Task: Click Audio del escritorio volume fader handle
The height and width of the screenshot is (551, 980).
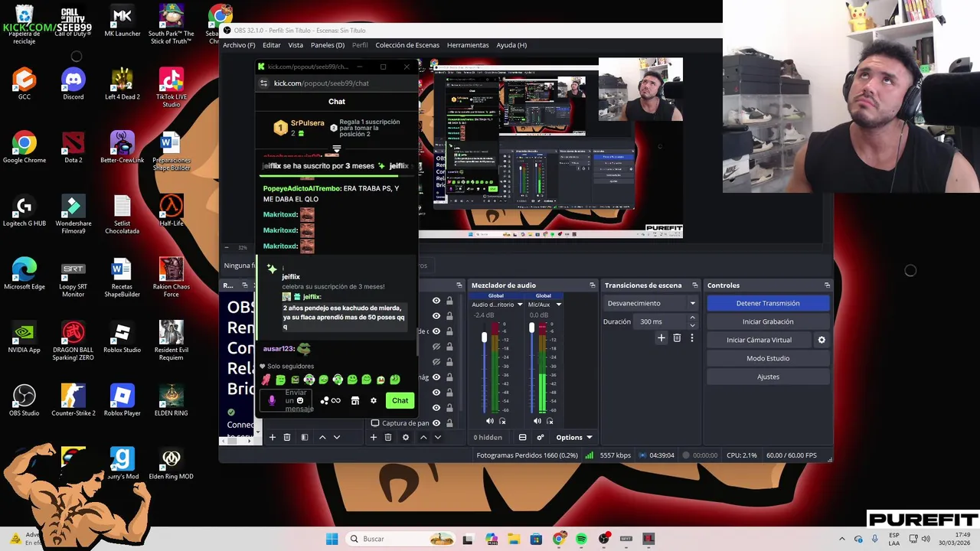Action: tap(484, 337)
